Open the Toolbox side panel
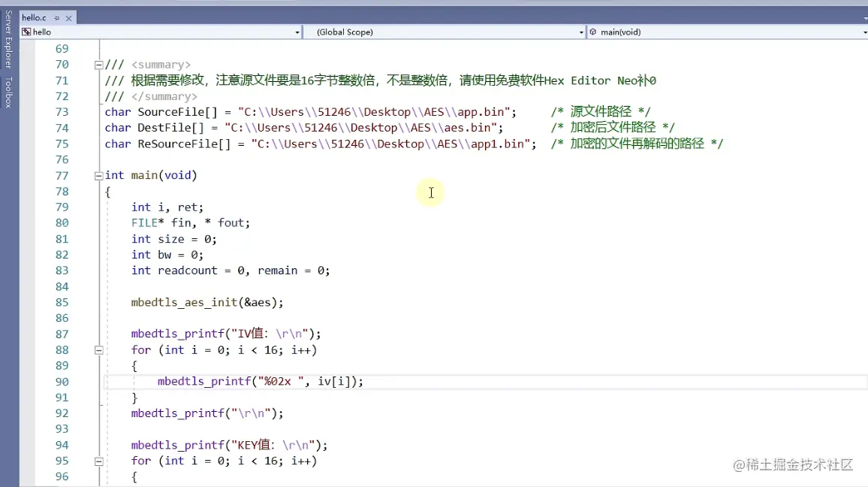This screenshot has width=868, height=487. [x=8, y=92]
